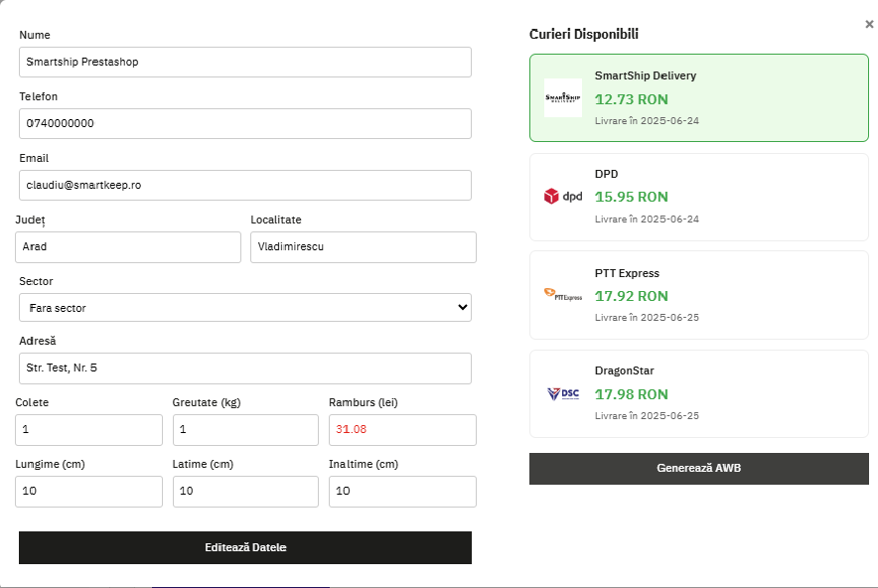Click the SmartShip Delivery logo icon

click(562, 97)
